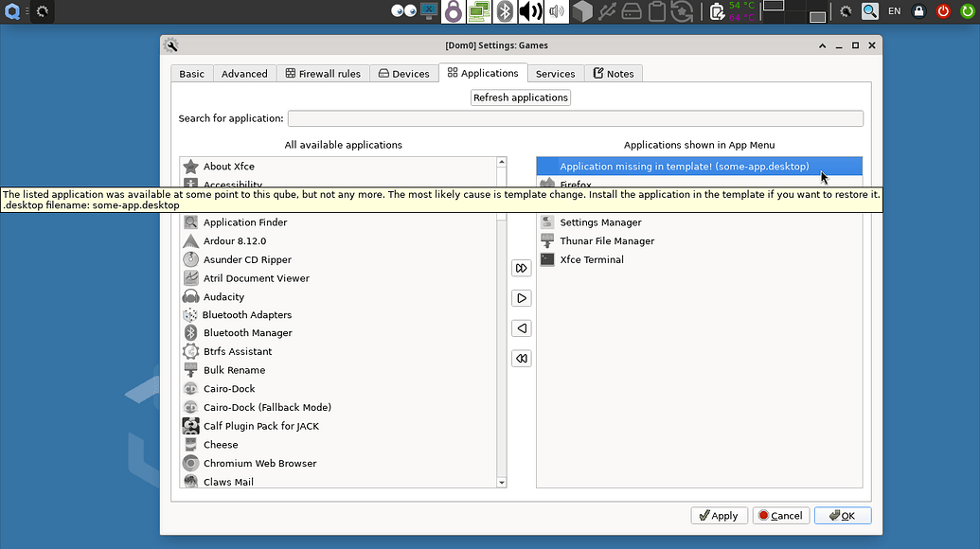Image resolution: width=980 pixels, height=549 pixels.
Task: Go to the Advanced tab
Action: [x=244, y=74]
